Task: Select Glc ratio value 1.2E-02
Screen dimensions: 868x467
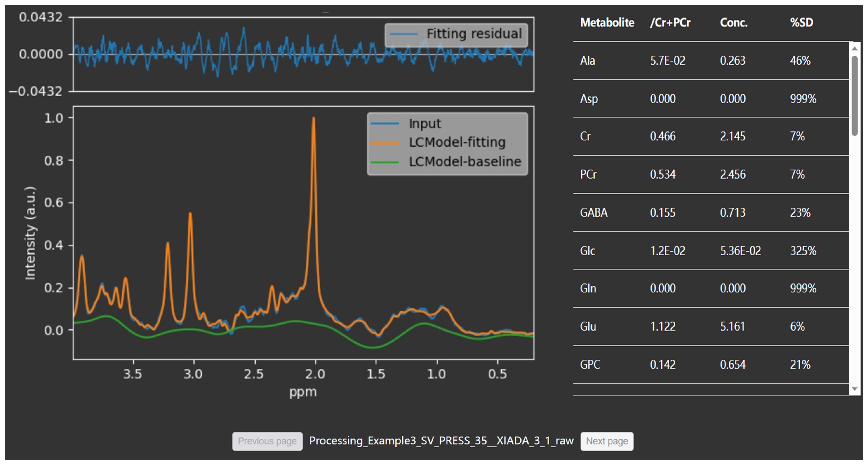Action: pos(668,251)
